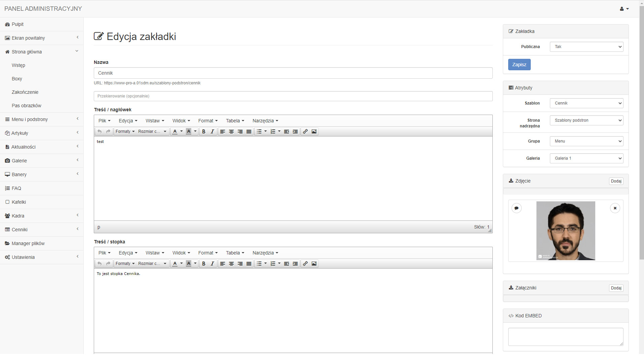Center align text in header editor
The image size is (644, 357).
pos(231,131)
